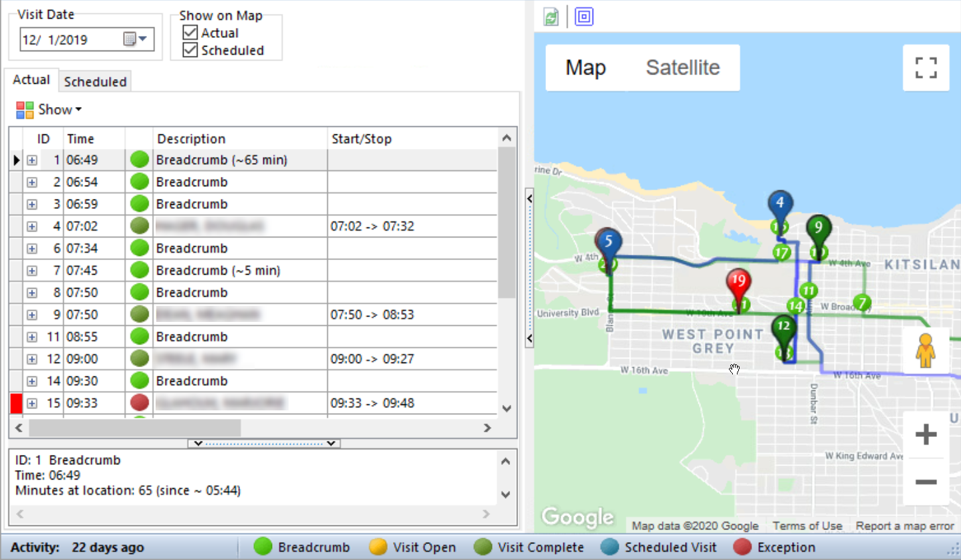The width and height of the screenshot is (961, 560).
Task: Open the Terms of Use link
Action: tap(807, 525)
